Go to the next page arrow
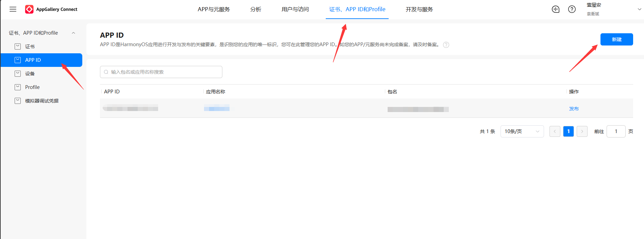Viewport: 644px width, 239px height. pyautogui.click(x=582, y=131)
